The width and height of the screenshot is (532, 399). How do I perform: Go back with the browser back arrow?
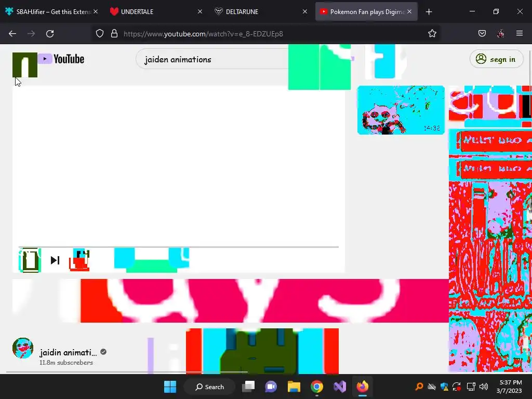(x=12, y=34)
